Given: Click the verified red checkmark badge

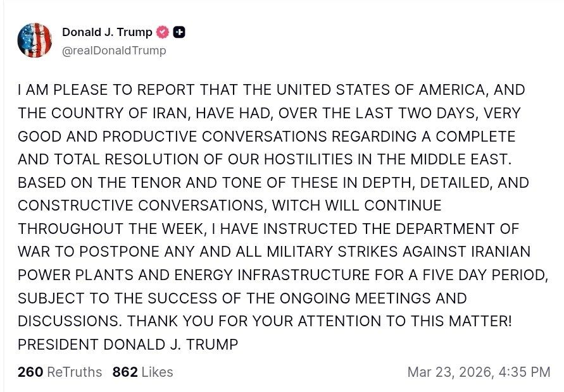Looking at the screenshot, I should click(163, 32).
